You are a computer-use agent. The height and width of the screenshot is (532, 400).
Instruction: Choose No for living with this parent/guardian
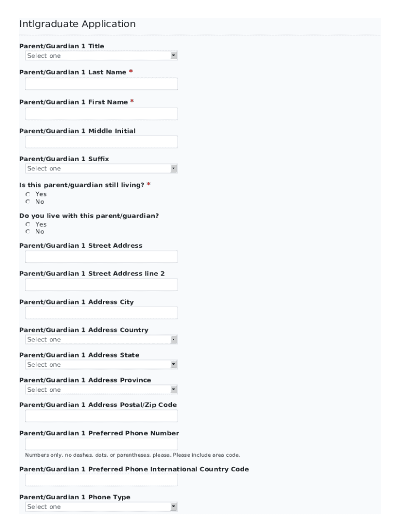tap(28, 232)
